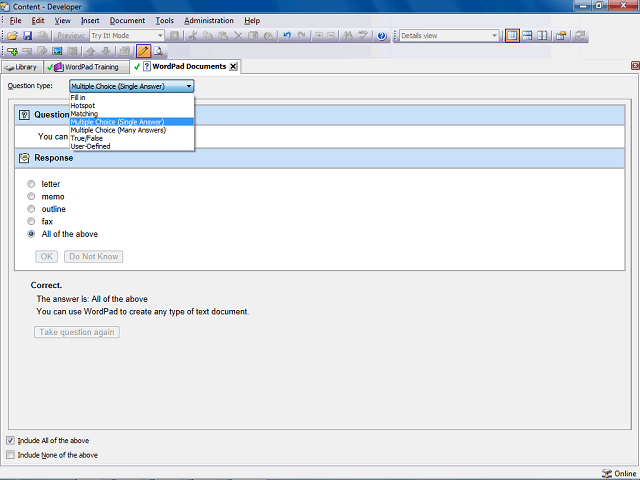
Task: Select the fax radio button
Action: (31, 222)
